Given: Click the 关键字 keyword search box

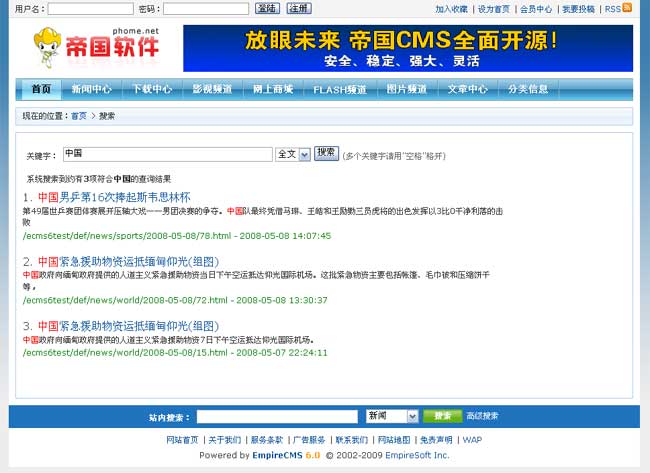Looking at the screenshot, I should pyautogui.click(x=167, y=154).
